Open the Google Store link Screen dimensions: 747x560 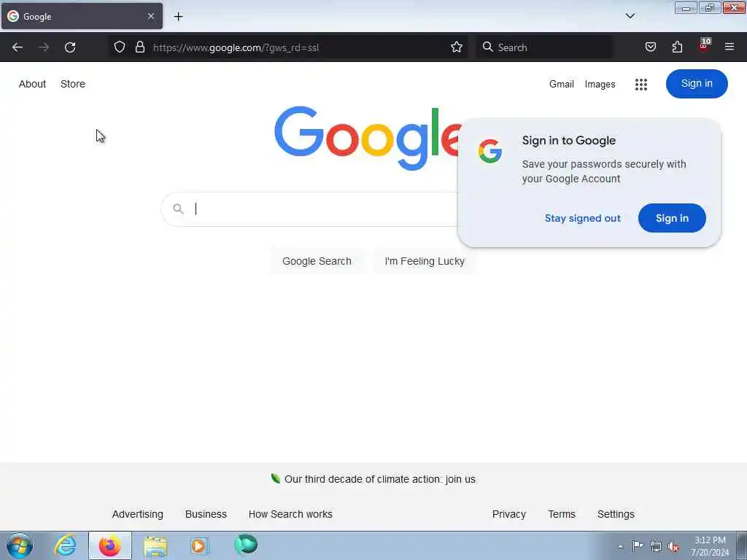pos(73,84)
